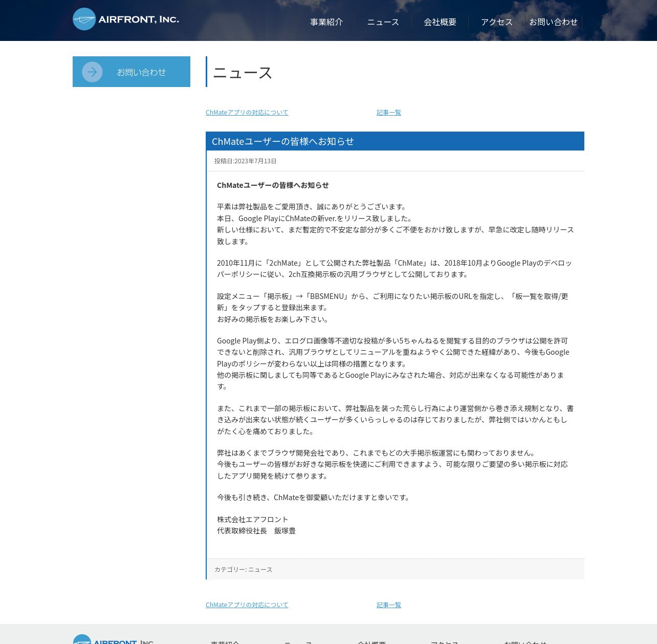Image resolution: width=657 pixels, height=644 pixels.
Task: Go to 会社概要 in the header navigation
Action: pyautogui.click(x=440, y=22)
